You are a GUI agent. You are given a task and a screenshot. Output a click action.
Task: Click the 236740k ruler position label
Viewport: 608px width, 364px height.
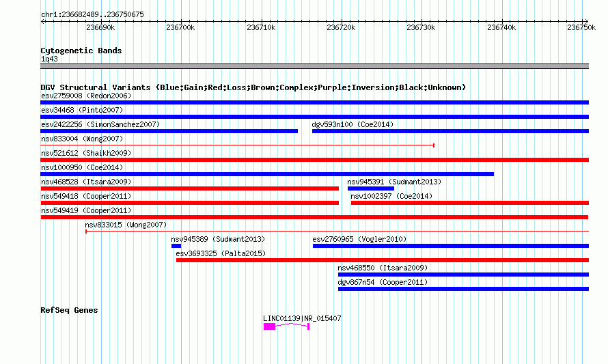[501, 27]
